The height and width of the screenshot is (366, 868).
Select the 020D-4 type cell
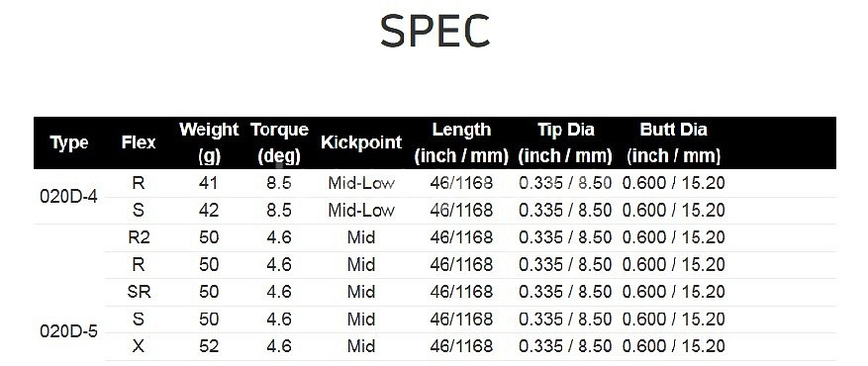(x=68, y=196)
